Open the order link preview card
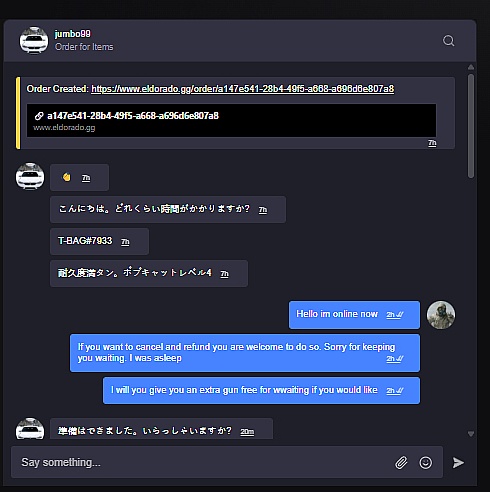The height and width of the screenshot is (492, 490). coord(231,120)
